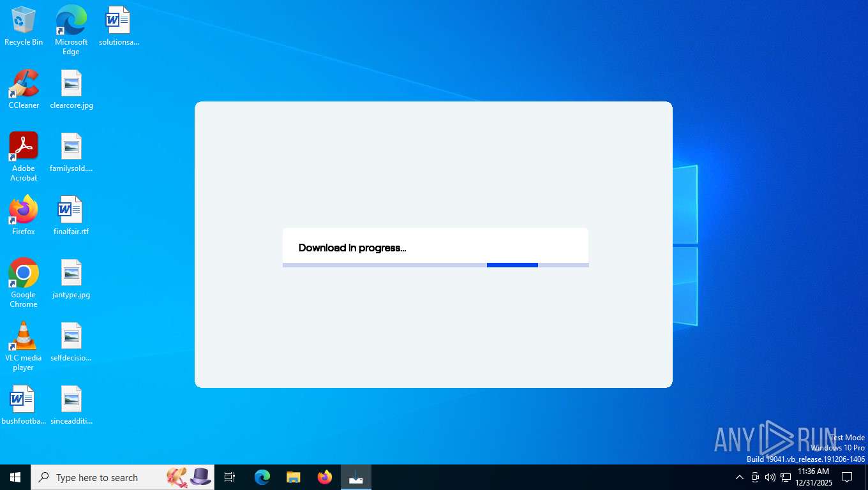
Task: Open the VLC media player shortcut
Action: point(24,346)
